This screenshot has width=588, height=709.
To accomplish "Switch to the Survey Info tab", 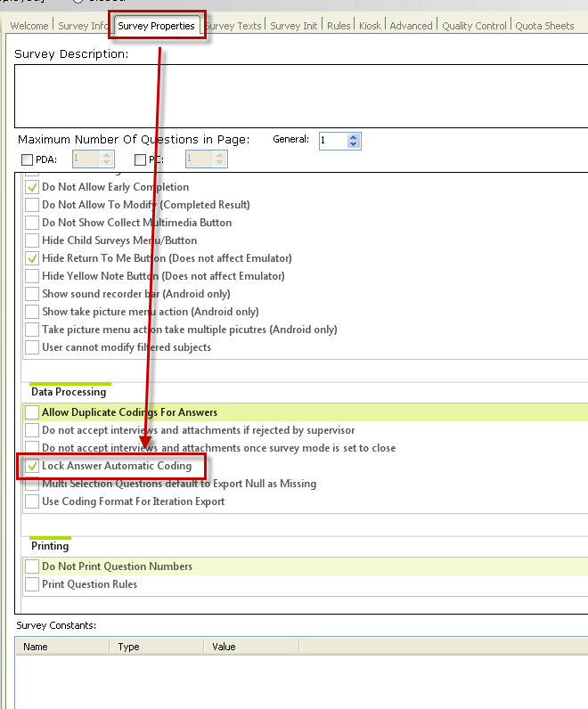I will pos(83,26).
